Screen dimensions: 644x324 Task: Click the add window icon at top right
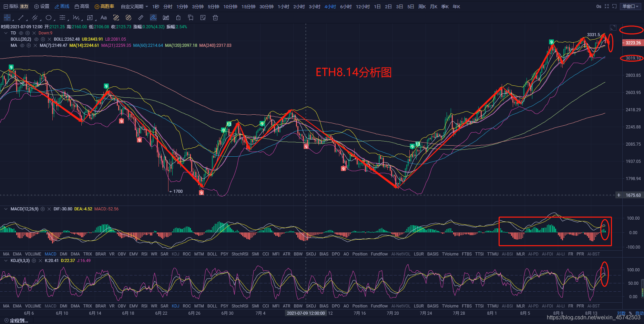[x=614, y=6]
